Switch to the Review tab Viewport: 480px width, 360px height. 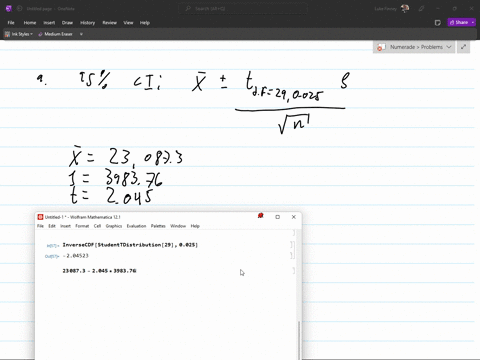(109, 23)
